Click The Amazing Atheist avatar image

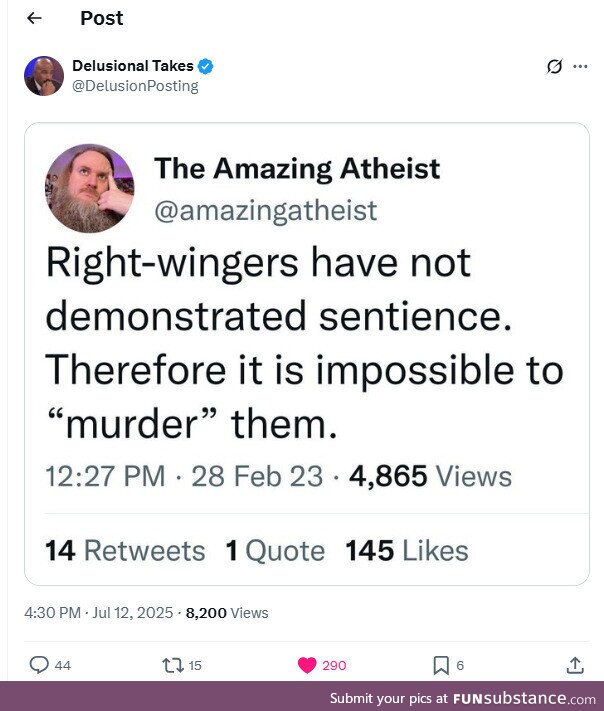(x=89, y=188)
